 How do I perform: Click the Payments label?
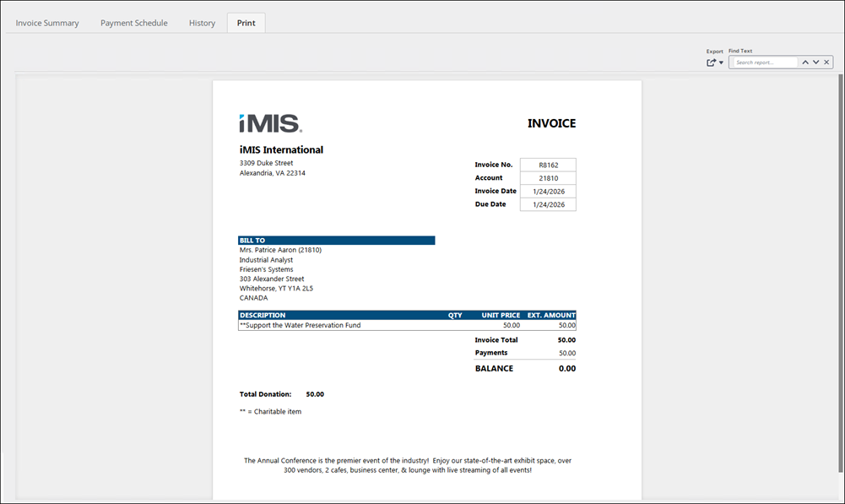coord(491,353)
